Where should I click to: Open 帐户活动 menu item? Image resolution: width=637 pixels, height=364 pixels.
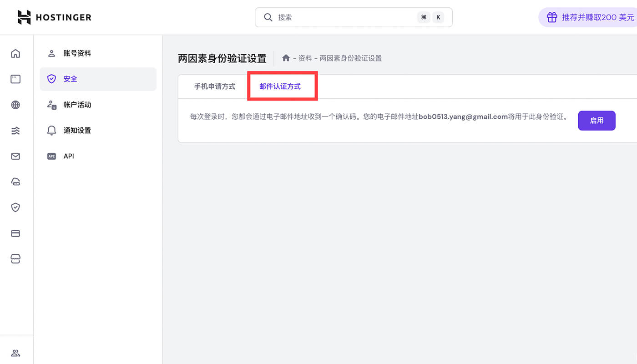98,105
